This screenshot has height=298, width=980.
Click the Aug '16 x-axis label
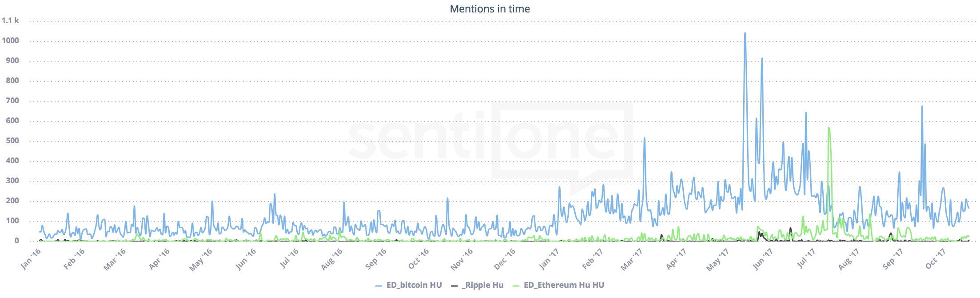(332, 259)
